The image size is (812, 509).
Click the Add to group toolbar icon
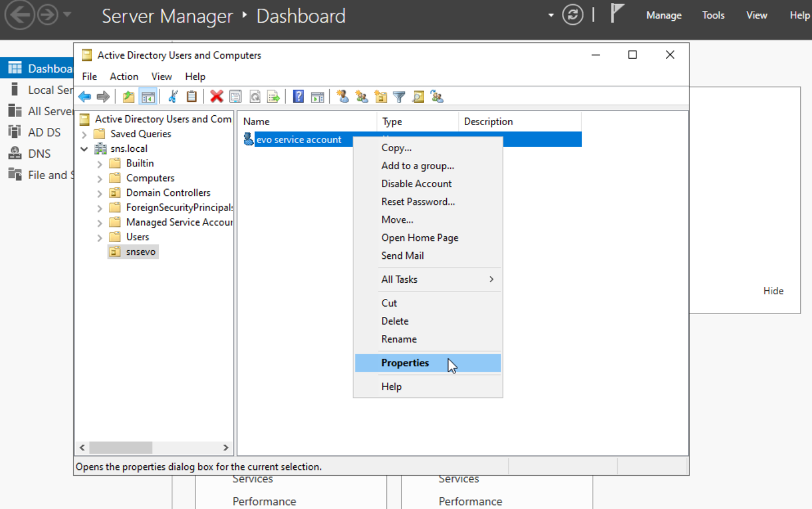point(437,97)
